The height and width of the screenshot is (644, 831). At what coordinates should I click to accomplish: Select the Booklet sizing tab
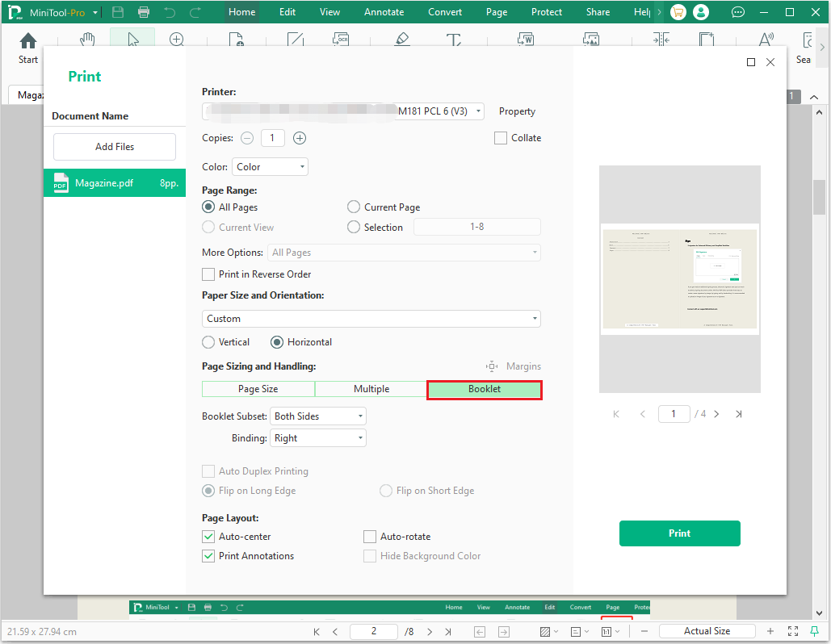point(485,389)
